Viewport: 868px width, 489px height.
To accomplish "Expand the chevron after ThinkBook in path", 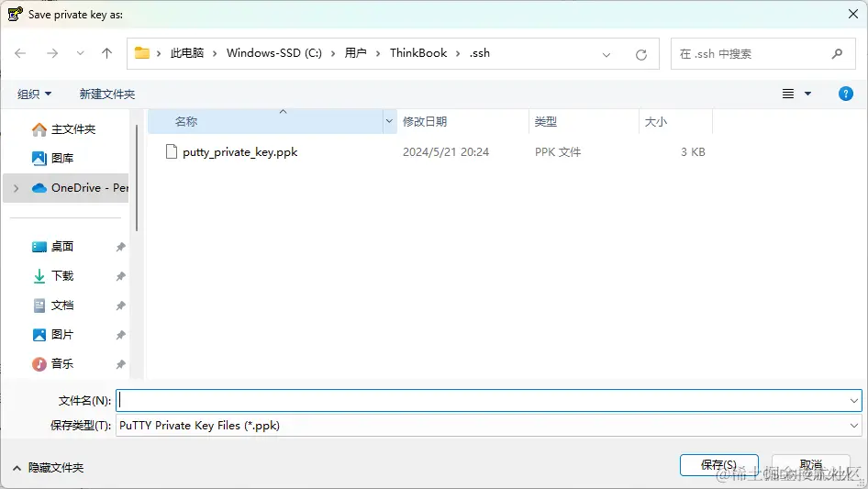I will click(x=458, y=53).
